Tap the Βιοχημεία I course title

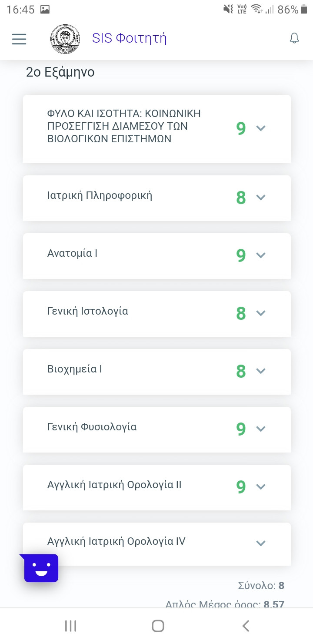click(74, 369)
